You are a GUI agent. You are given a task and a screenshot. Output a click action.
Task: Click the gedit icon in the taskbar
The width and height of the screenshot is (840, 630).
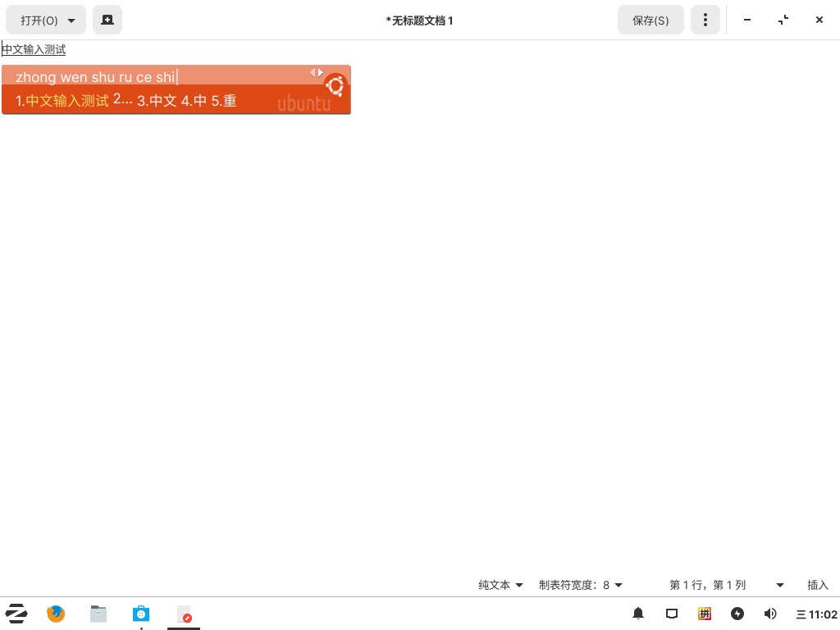pyautogui.click(x=184, y=614)
